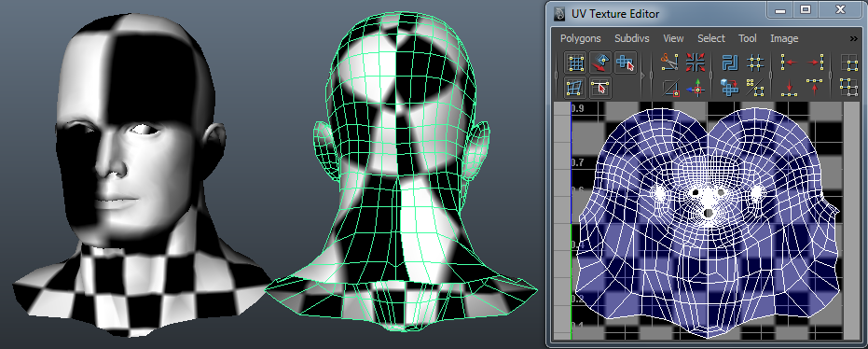Open the Subdivs menu

pyautogui.click(x=631, y=38)
